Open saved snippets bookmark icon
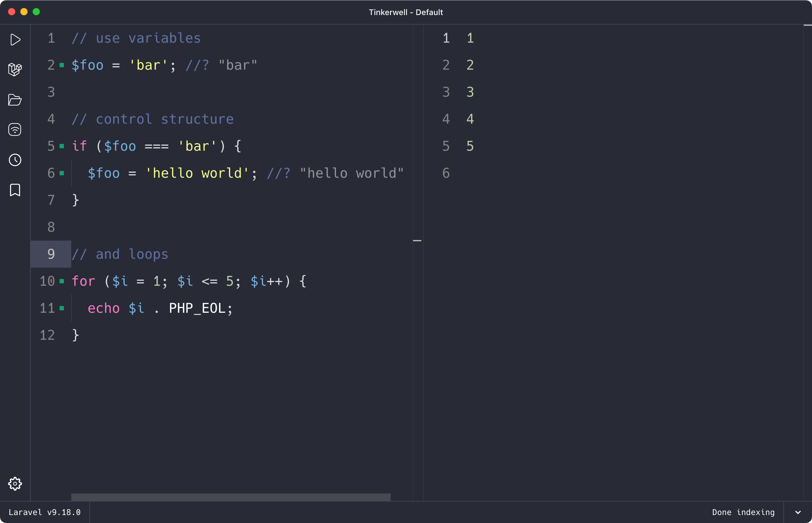Screen dimensions: 812x523 (15, 190)
